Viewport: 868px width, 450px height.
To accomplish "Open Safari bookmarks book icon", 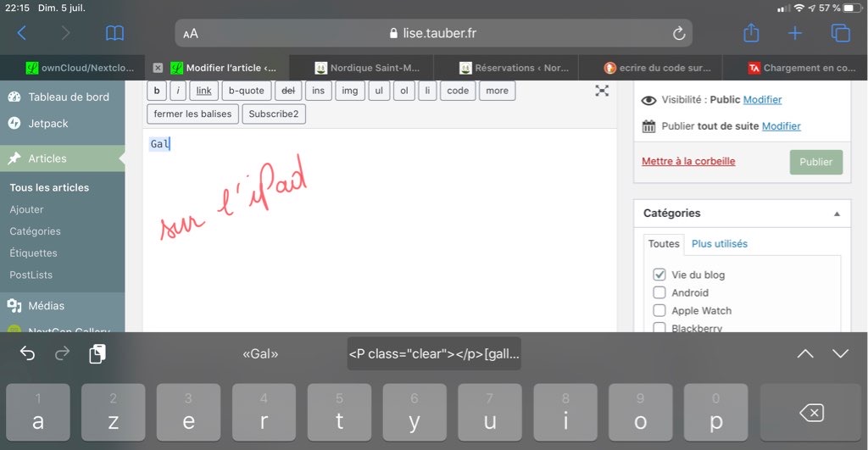I will [114, 33].
